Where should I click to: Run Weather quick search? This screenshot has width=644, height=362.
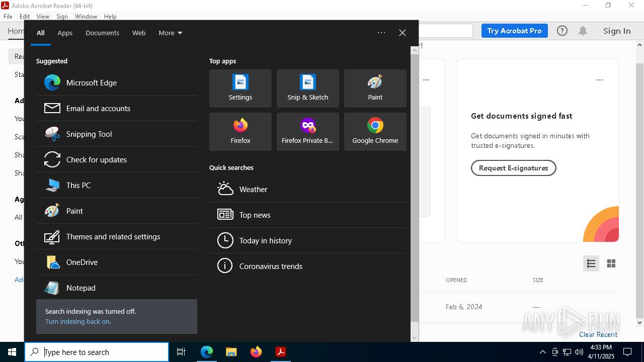click(308, 189)
